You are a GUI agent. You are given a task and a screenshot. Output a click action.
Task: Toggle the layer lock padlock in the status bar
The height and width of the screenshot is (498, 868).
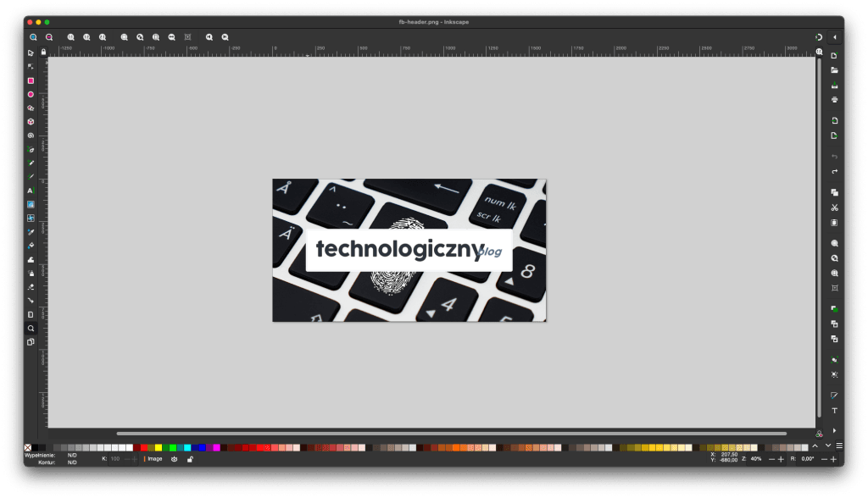(x=189, y=459)
